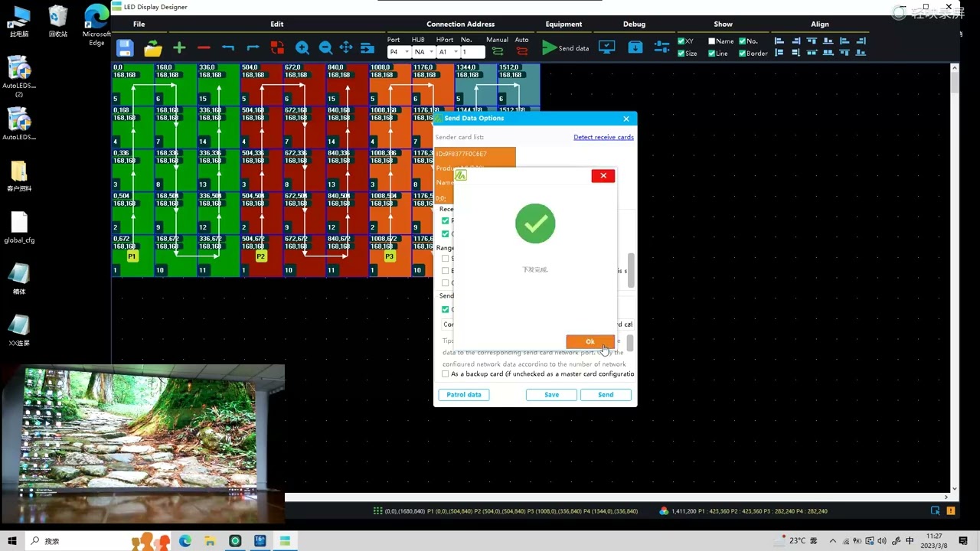The image size is (980, 551).
Task: Open File Explorer from the taskbar
Action: click(210, 541)
